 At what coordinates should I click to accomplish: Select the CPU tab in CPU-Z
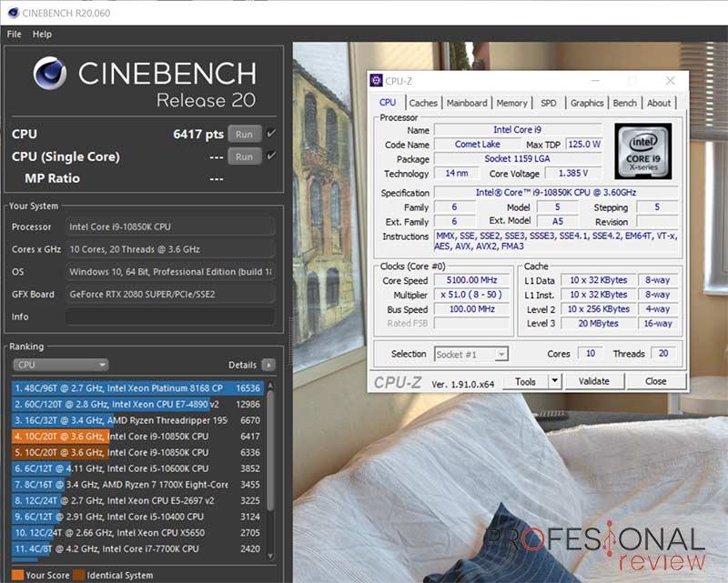pos(388,103)
